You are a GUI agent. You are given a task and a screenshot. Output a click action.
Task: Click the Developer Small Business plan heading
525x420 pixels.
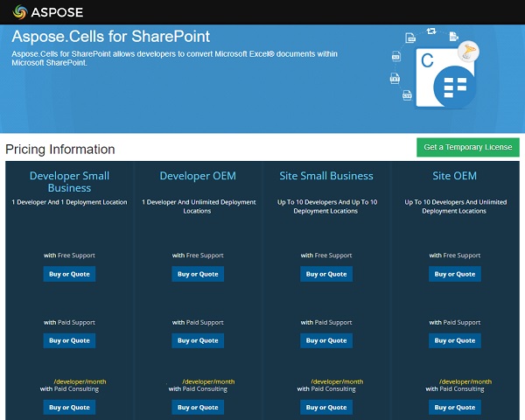[x=69, y=182]
